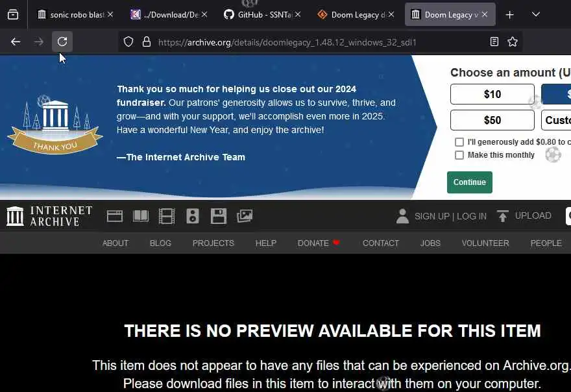Open the CONTACT menu item
571x392 pixels.
[381, 243]
